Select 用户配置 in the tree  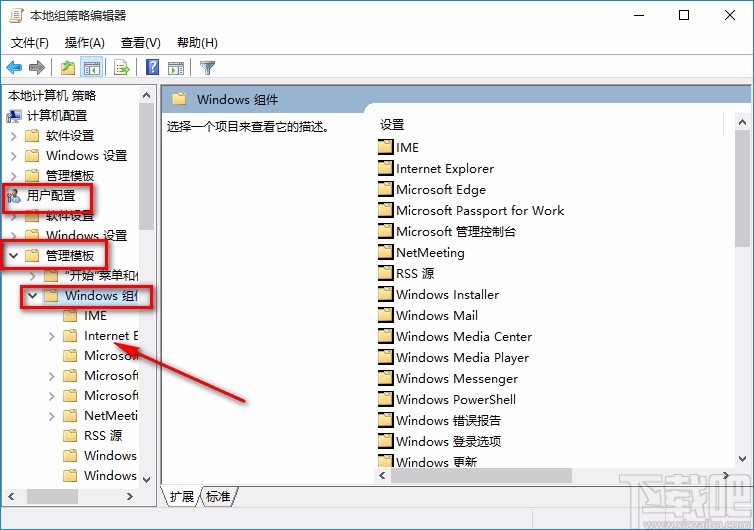pyautogui.click(x=51, y=196)
